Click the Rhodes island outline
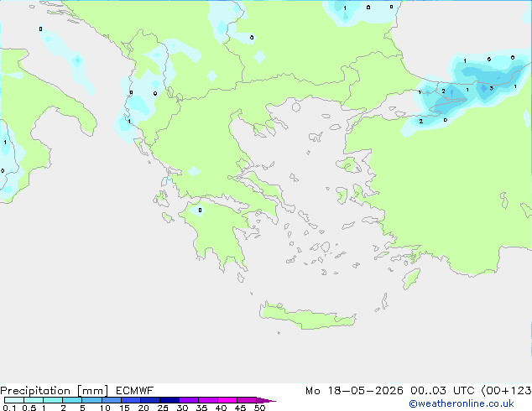Screen dimensions: 532x411 [411, 278]
